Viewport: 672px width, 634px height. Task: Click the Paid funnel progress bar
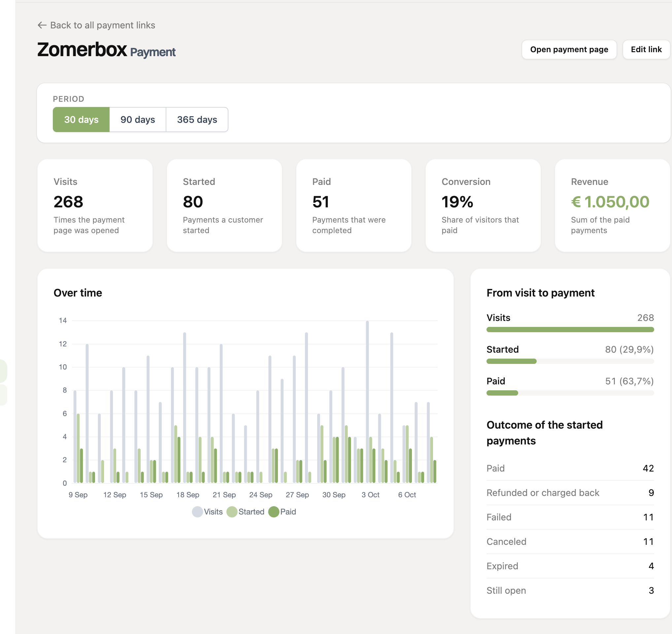(570, 393)
